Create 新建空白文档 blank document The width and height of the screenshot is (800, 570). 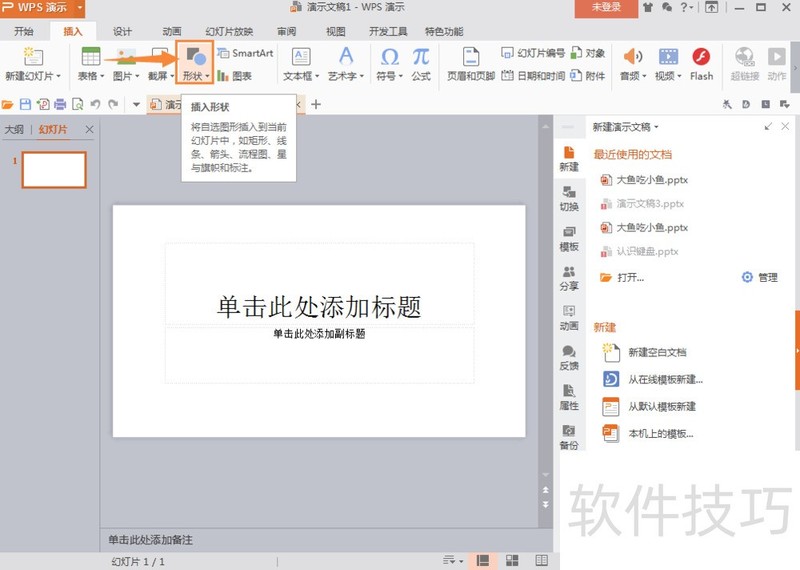tap(645, 352)
